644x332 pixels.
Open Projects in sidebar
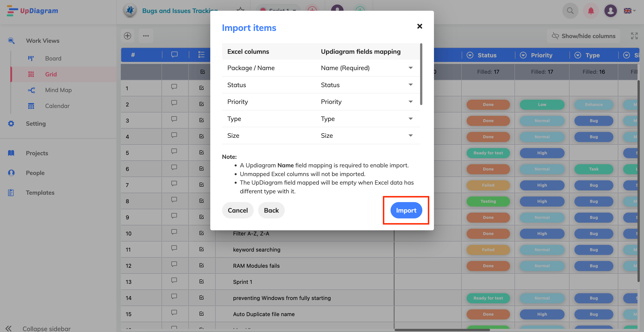(x=37, y=153)
